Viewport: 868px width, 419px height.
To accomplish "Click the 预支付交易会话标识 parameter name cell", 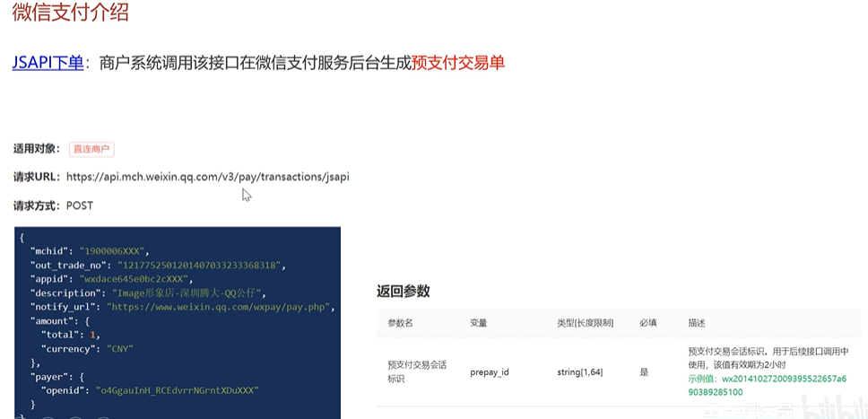I will (x=417, y=371).
